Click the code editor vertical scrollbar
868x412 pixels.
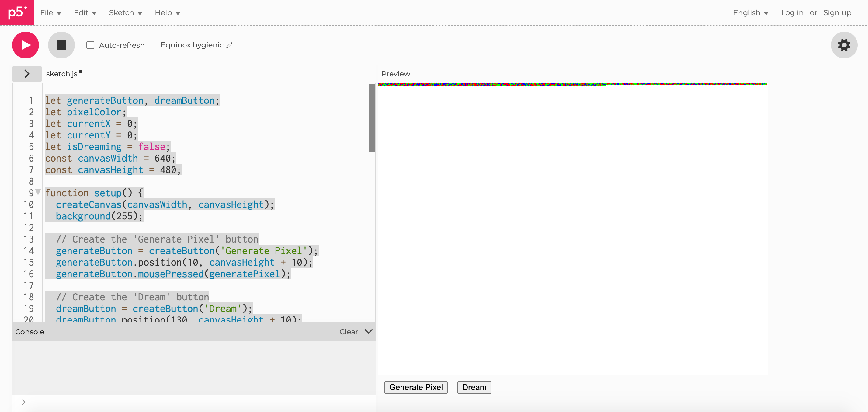coord(372,118)
